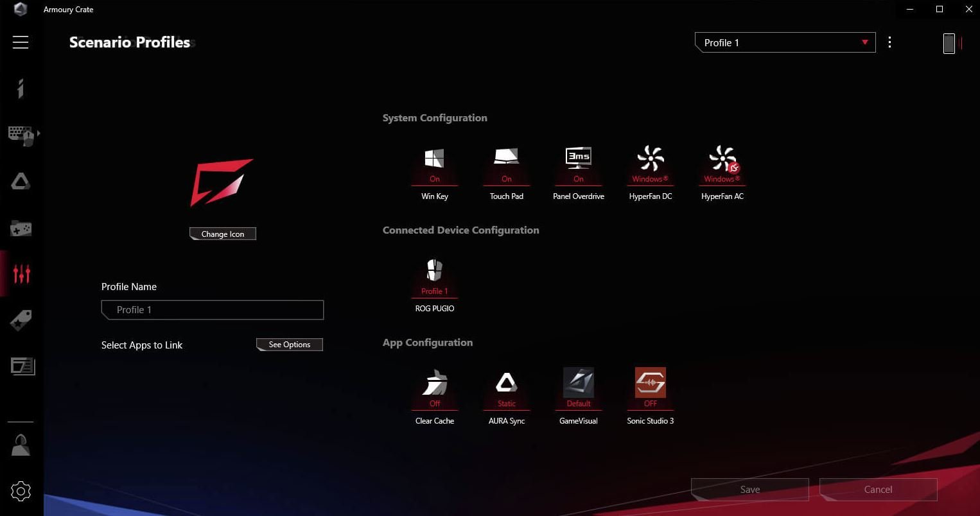The image size is (980, 516).
Task: Open the Featured deals tag sidebar icon
Action: (21, 320)
